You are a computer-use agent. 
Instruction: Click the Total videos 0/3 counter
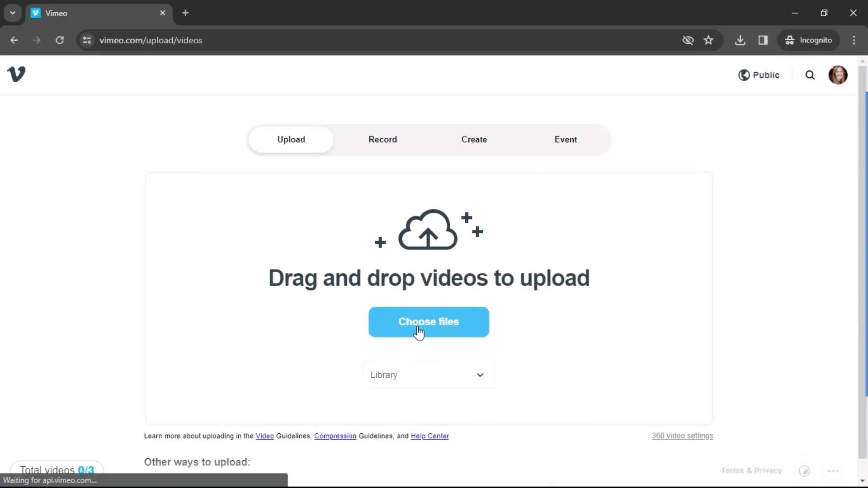(x=57, y=470)
